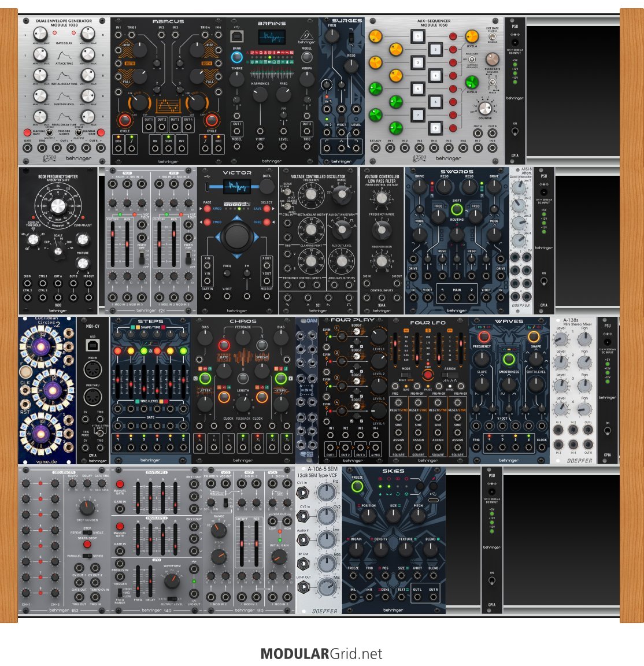Click the SUM jack on Abacus
The image size is (644, 666).
pos(169,149)
